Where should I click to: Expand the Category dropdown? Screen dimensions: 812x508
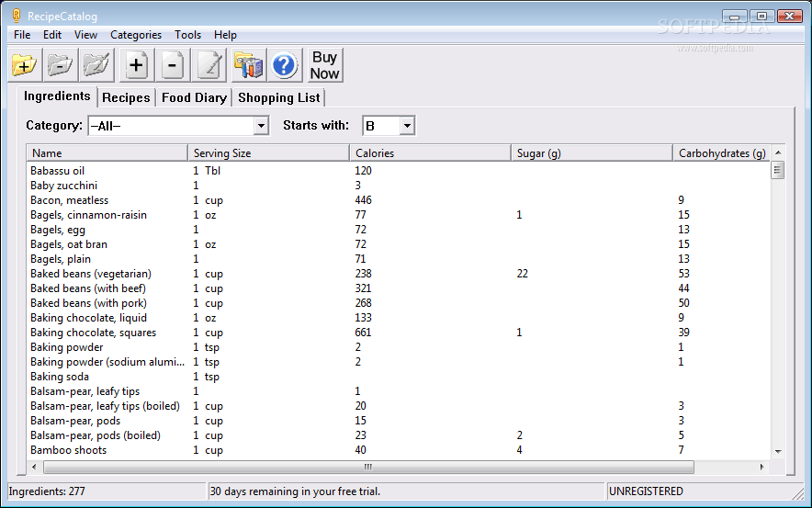(x=261, y=126)
